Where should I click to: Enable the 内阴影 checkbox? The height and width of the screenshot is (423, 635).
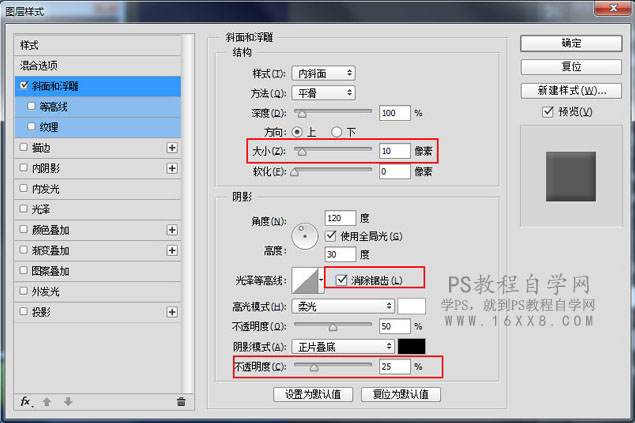[23, 168]
